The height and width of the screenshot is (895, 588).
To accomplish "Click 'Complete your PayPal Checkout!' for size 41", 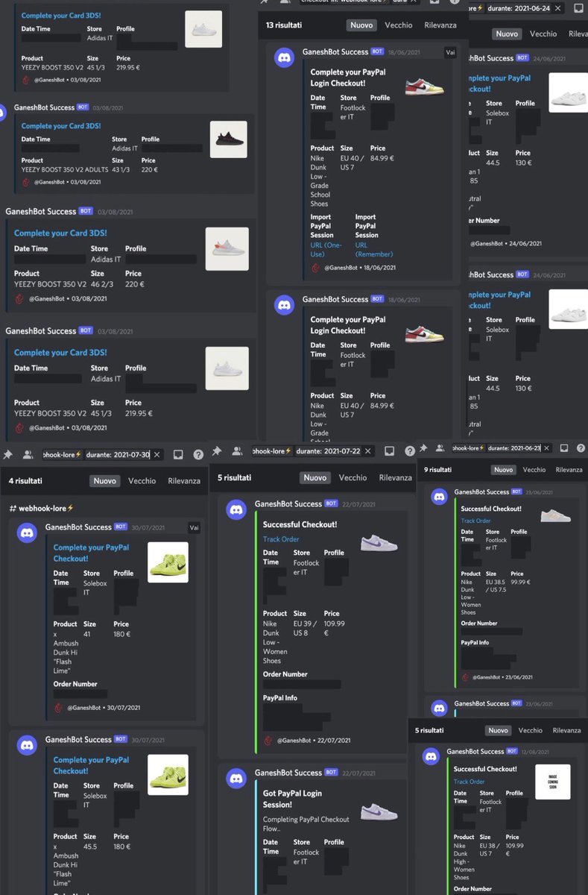I will [91, 553].
